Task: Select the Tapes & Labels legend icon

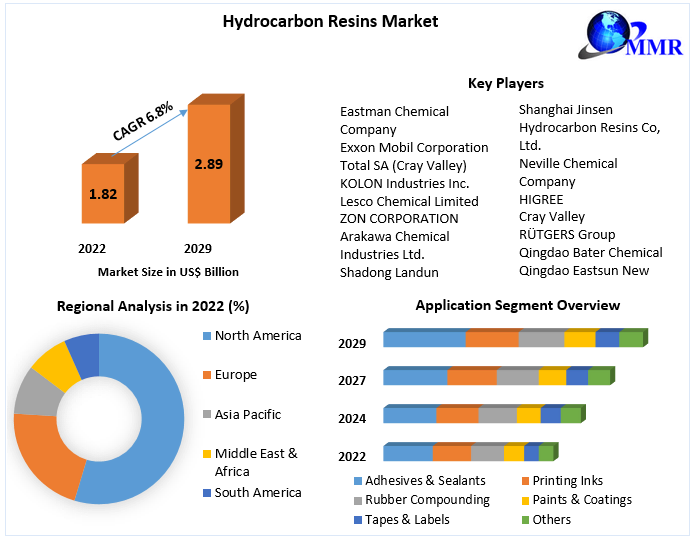Action: (357, 519)
